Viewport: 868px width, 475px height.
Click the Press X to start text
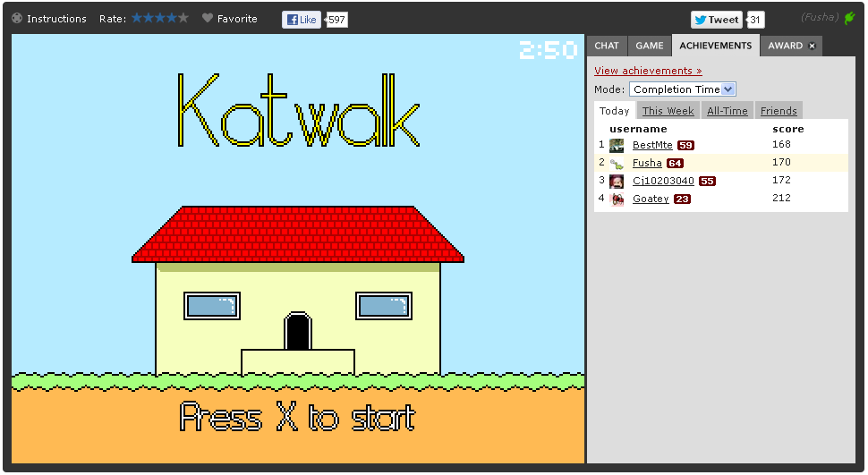pyautogui.click(x=298, y=419)
